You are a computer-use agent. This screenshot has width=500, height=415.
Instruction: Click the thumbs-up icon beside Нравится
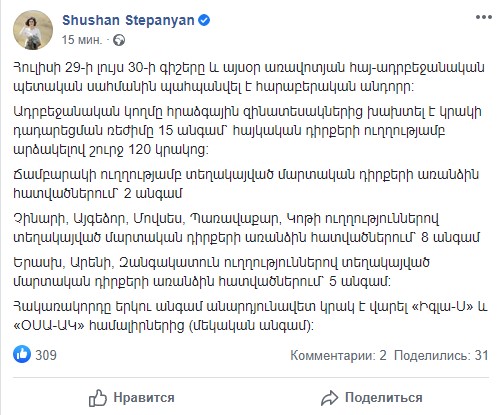(98, 398)
